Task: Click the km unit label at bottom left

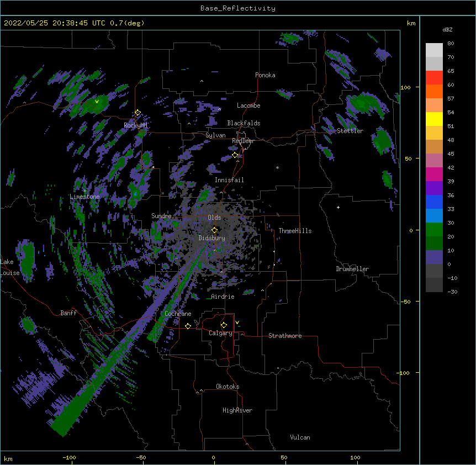Action: coord(8,459)
